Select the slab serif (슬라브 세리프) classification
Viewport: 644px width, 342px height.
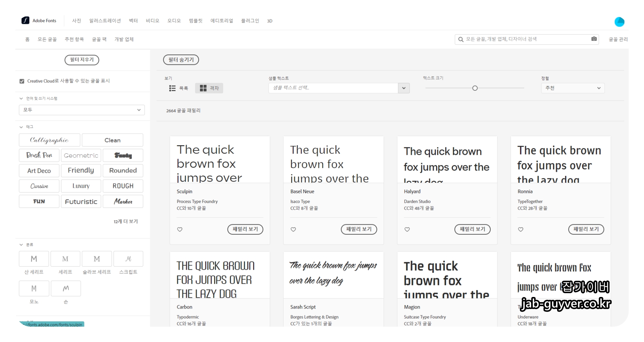(x=97, y=259)
